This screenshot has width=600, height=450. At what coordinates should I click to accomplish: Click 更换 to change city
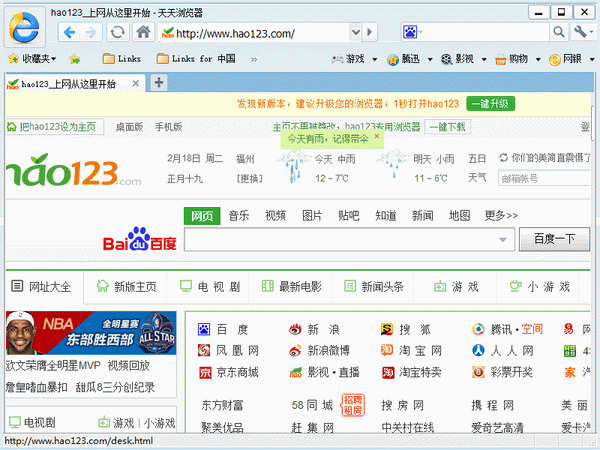click(x=249, y=179)
